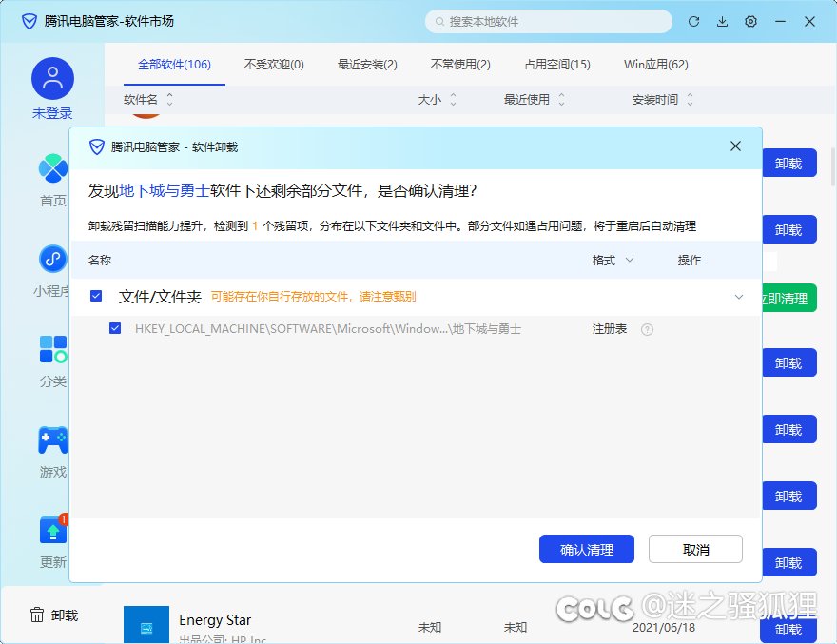The height and width of the screenshot is (644, 837).
Task: Collapse the 文件/文件夹 group chevron
Action: pos(739,297)
